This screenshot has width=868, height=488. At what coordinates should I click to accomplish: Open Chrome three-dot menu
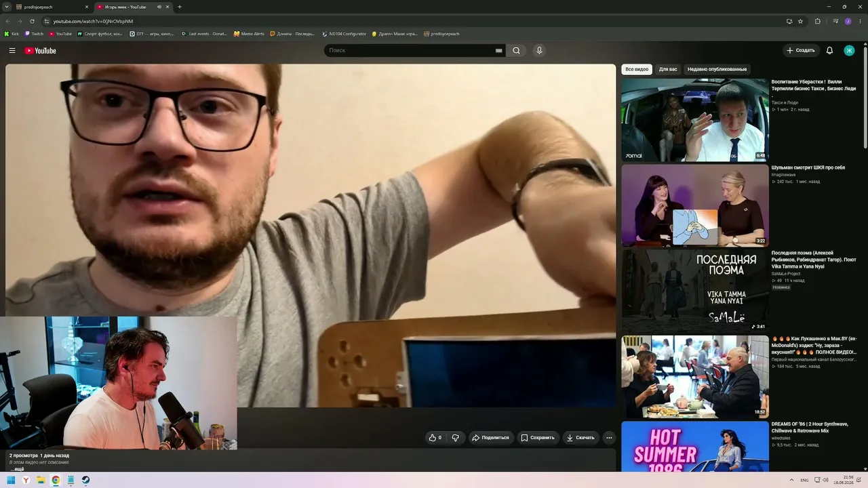tap(860, 21)
